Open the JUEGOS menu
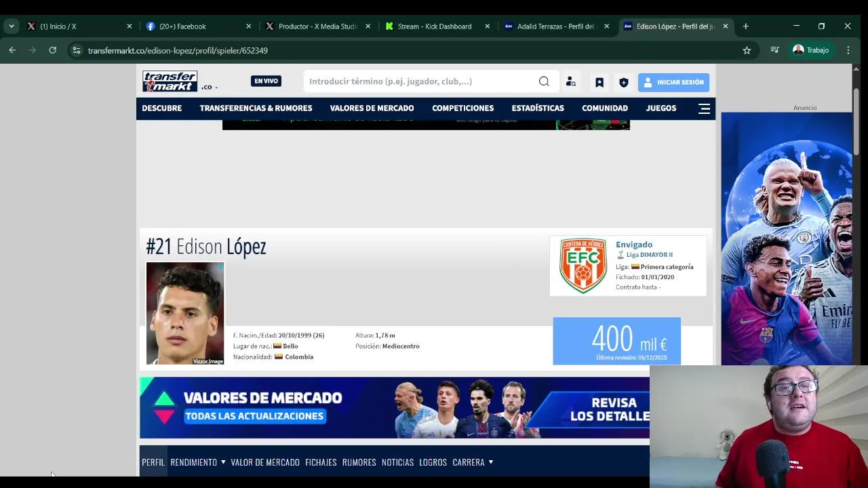 [x=661, y=108]
